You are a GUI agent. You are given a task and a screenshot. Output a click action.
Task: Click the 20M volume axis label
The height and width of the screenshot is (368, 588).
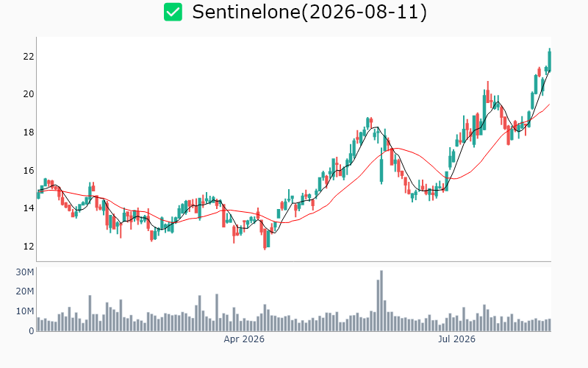tap(25, 291)
